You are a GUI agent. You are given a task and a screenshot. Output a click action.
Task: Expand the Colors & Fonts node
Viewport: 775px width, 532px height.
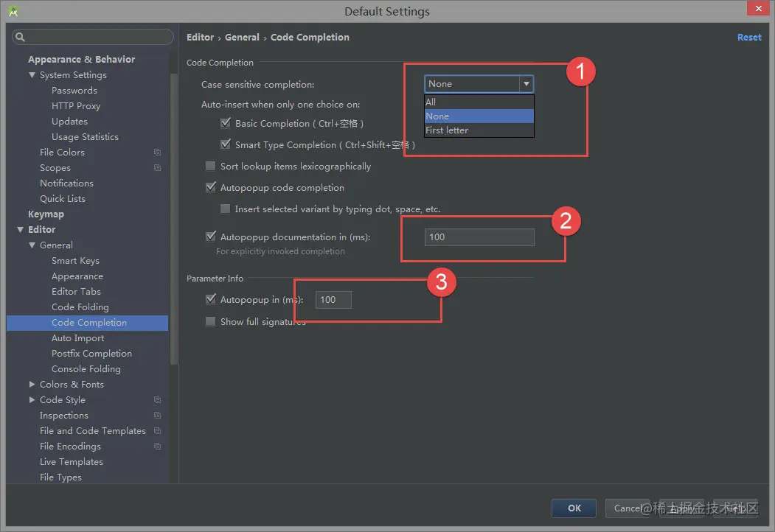(x=32, y=385)
